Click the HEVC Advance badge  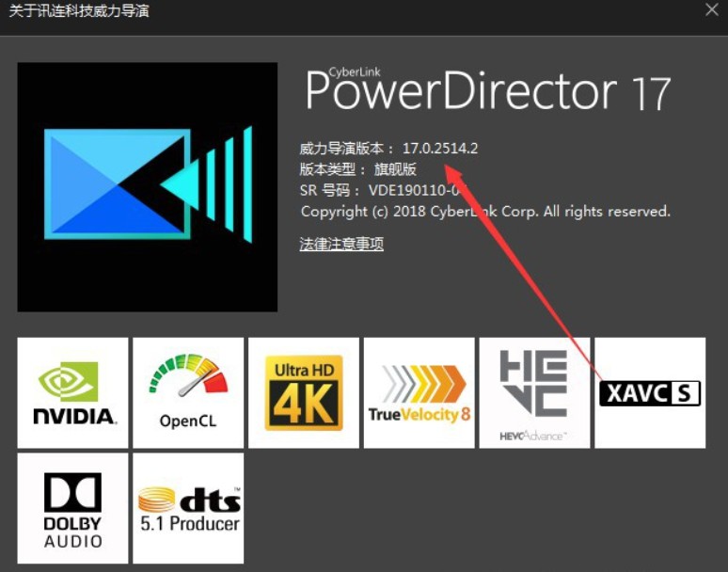coord(534,393)
